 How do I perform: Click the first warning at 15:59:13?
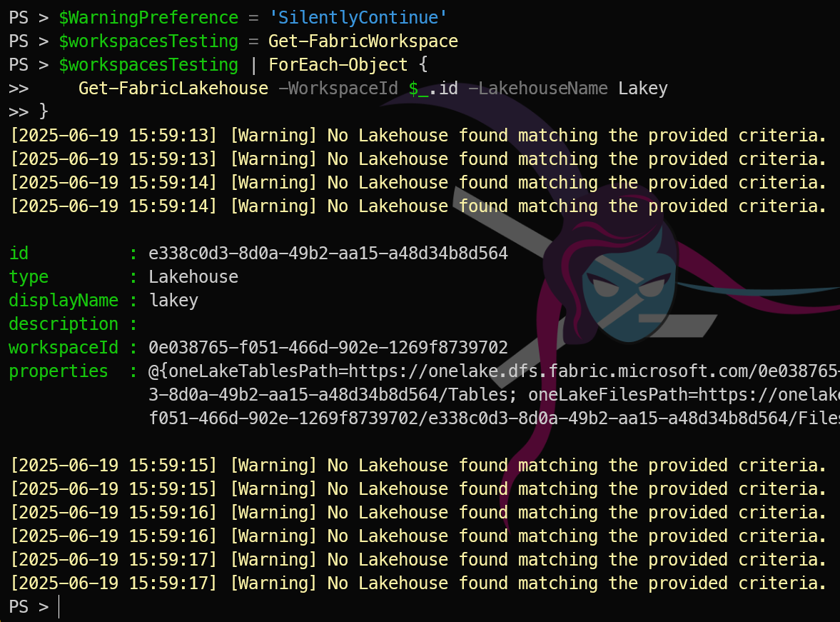418,136
